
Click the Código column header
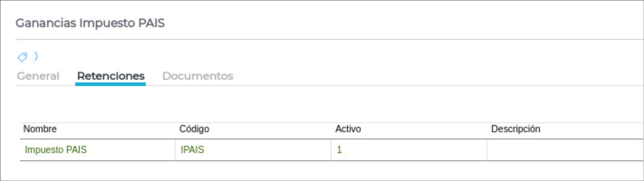point(194,129)
